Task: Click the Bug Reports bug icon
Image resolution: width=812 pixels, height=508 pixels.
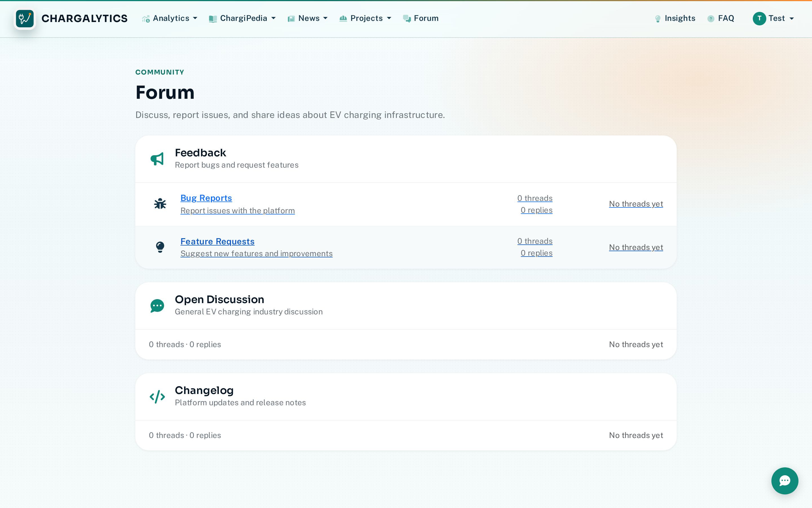Action: click(x=160, y=203)
